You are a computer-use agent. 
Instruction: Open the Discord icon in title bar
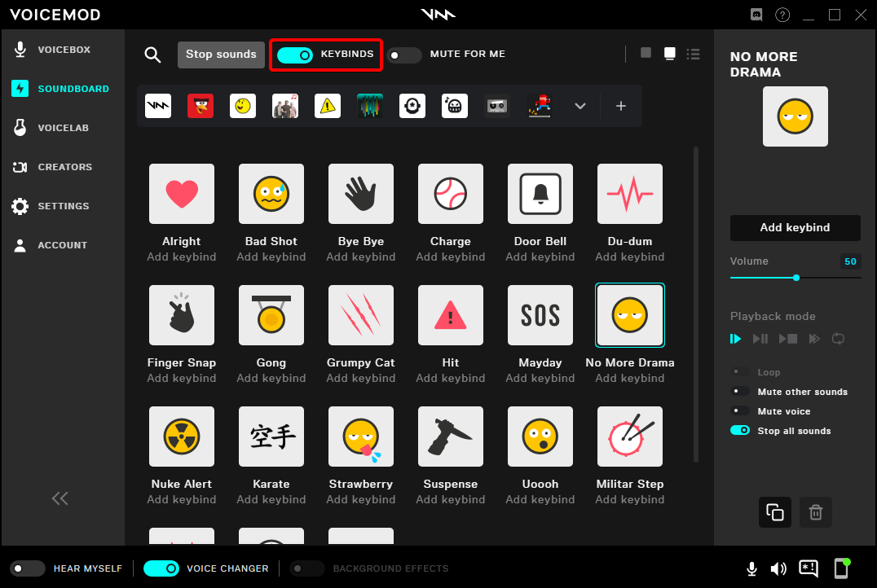point(756,15)
